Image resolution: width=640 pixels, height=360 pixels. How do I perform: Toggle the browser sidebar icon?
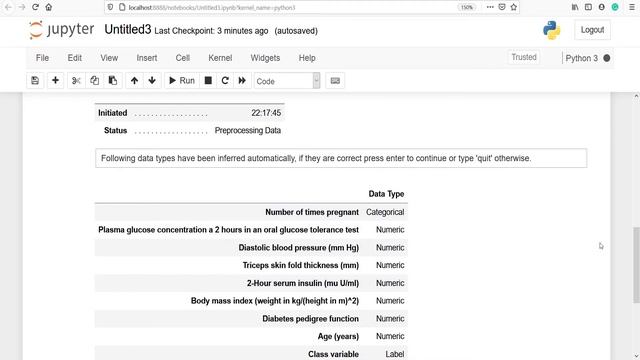point(588,7)
